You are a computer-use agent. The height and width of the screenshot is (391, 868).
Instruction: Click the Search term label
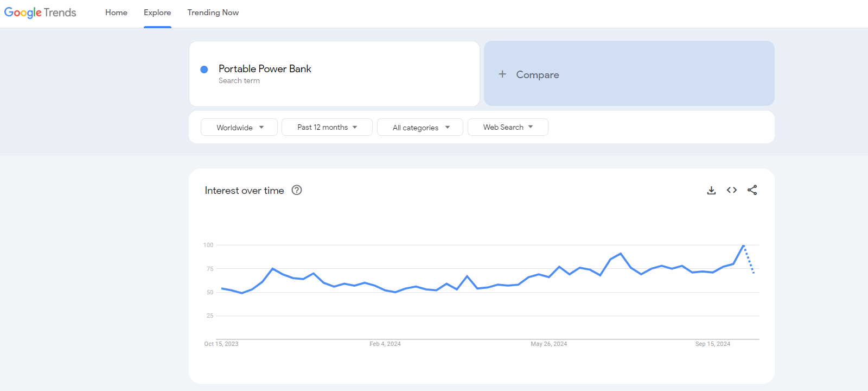(x=239, y=80)
